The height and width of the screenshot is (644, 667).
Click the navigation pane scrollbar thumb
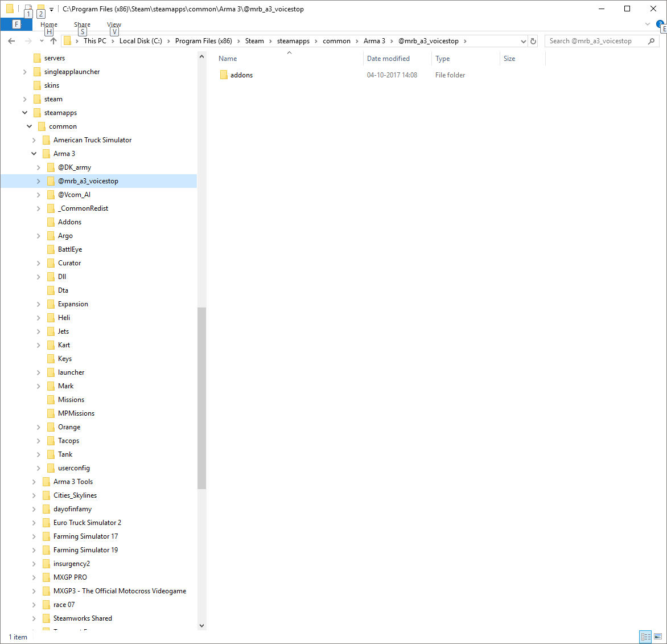201,398
